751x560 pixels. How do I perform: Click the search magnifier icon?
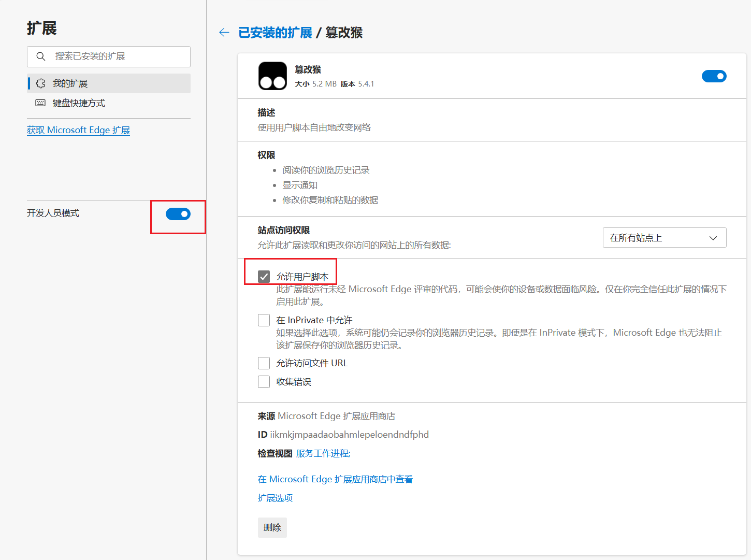pyautogui.click(x=41, y=56)
